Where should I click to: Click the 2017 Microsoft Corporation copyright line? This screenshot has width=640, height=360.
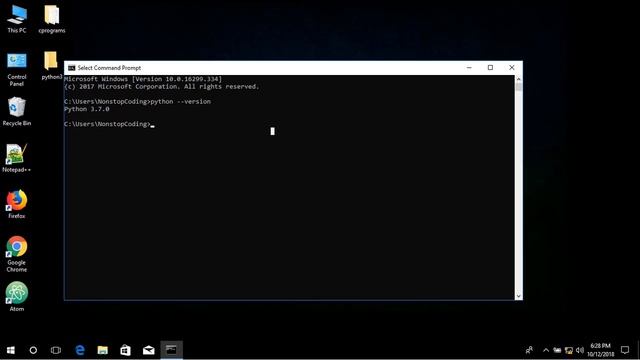tap(162, 87)
